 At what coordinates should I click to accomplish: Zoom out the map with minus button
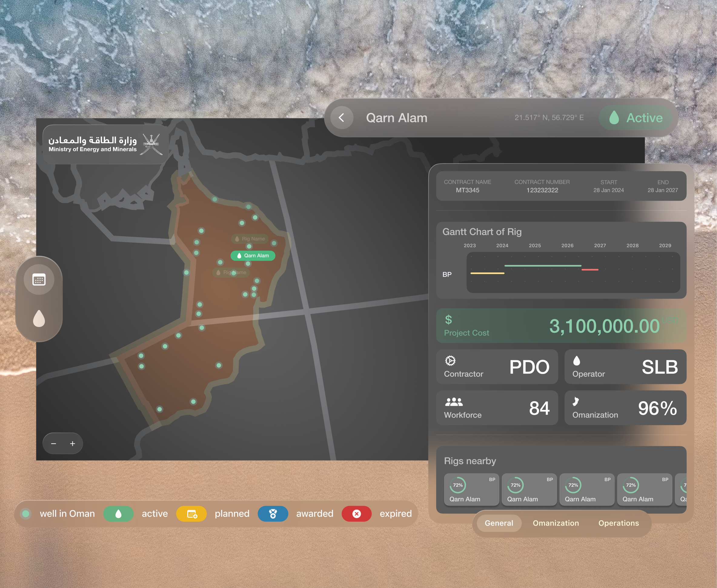pos(54,444)
